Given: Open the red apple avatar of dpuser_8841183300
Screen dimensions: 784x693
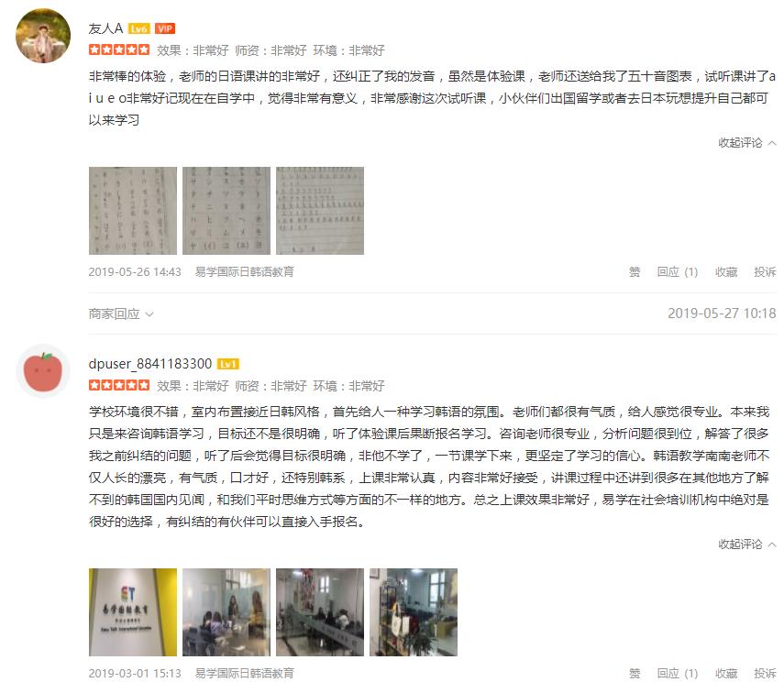Looking at the screenshot, I should tap(43, 371).
